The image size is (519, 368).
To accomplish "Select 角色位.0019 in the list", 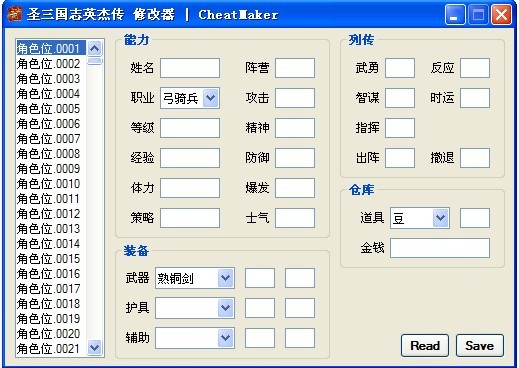I will point(51,318).
